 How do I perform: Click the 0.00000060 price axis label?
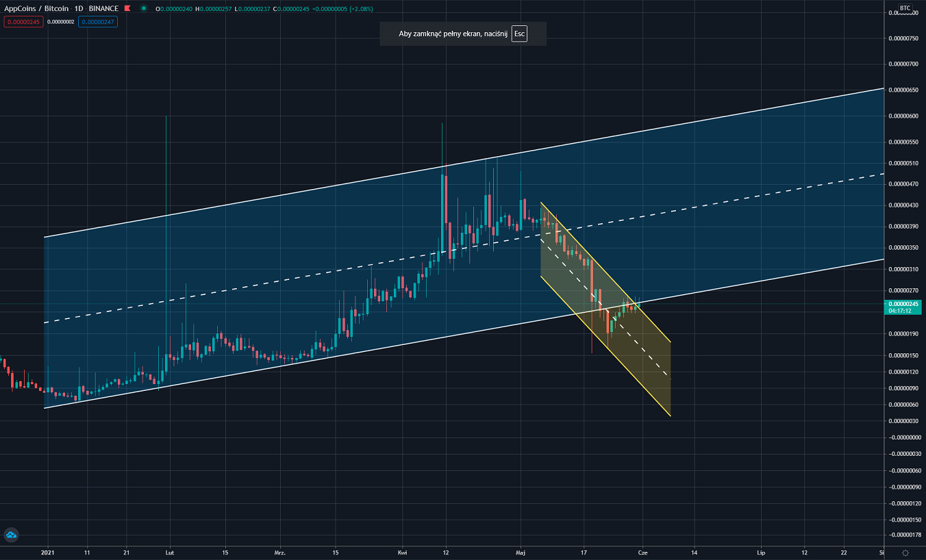click(x=902, y=405)
